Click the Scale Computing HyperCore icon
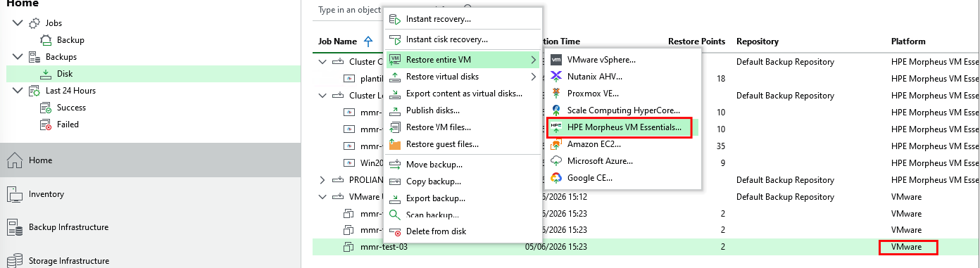The width and height of the screenshot is (980, 268). (556, 110)
